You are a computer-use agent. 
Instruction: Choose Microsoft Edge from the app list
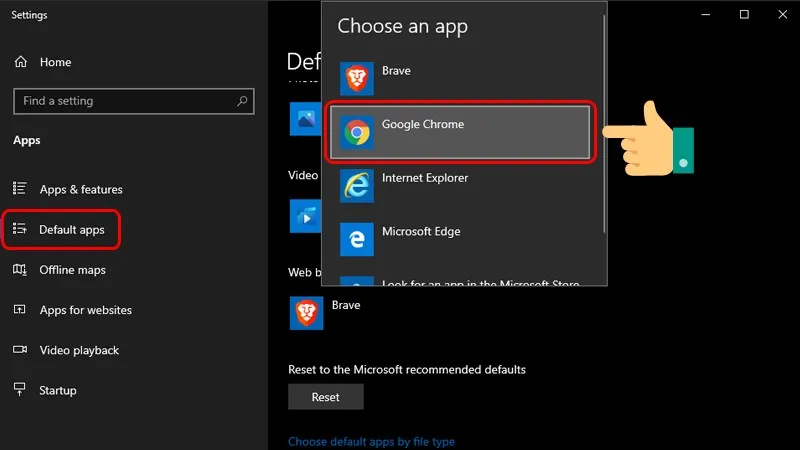pyautogui.click(x=420, y=232)
